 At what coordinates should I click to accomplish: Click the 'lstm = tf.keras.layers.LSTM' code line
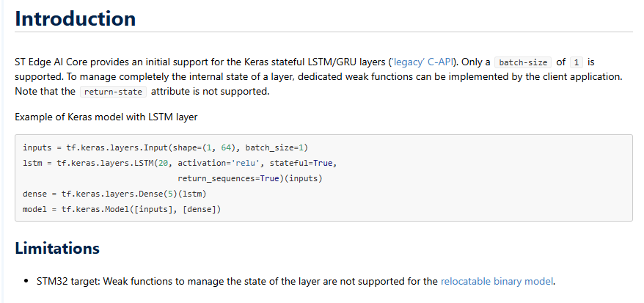(x=95, y=163)
